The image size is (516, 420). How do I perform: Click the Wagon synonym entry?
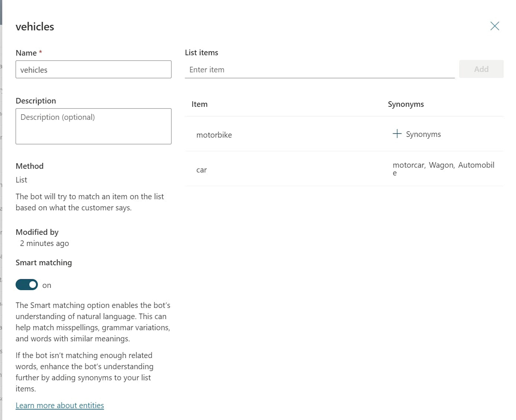pos(442,165)
